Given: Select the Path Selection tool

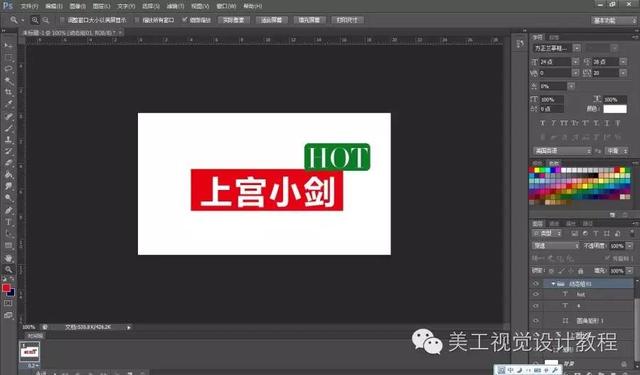Looking at the screenshot, I should [8, 234].
